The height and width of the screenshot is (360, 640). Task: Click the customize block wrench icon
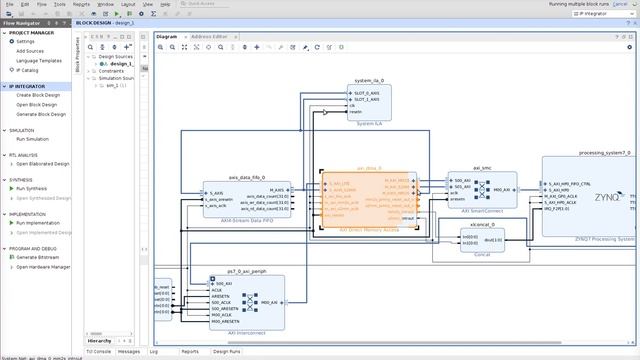[x=281, y=47]
